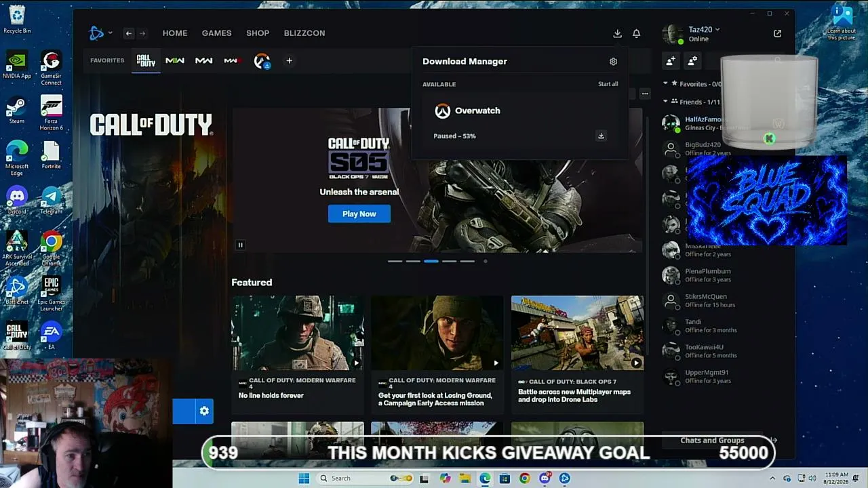Jump to the first carousel slide indicator
The image size is (868, 488).
pos(395,261)
